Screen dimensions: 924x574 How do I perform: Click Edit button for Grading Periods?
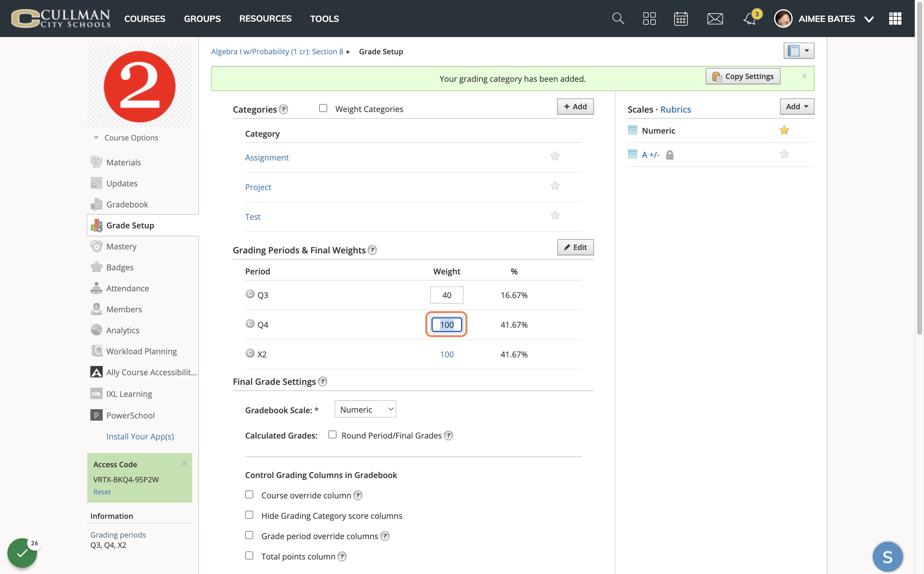coord(575,247)
